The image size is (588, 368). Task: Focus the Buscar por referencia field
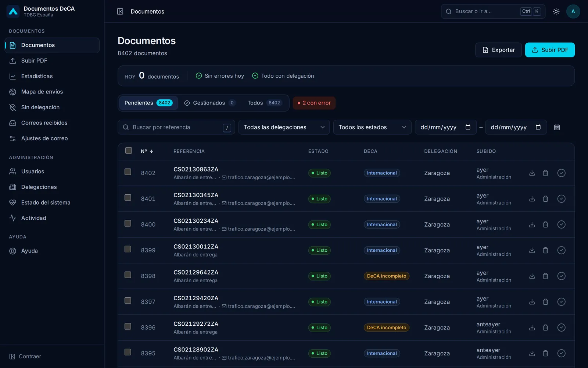click(x=176, y=127)
